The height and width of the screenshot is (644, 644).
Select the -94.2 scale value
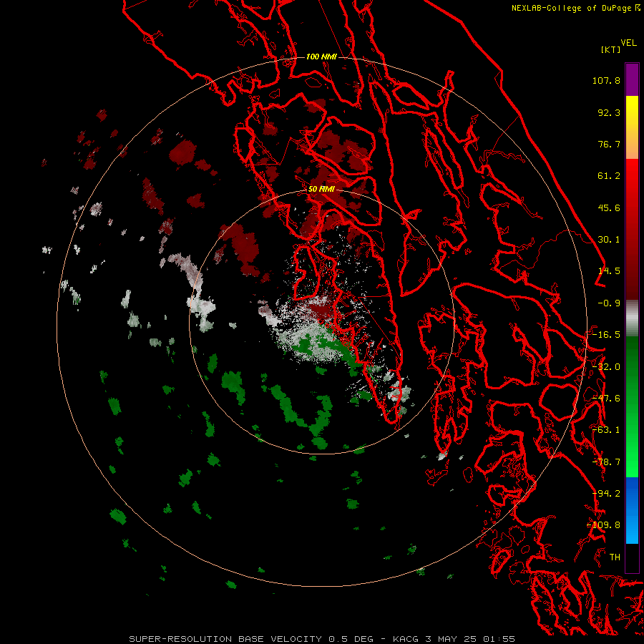(x=606, y=494)
